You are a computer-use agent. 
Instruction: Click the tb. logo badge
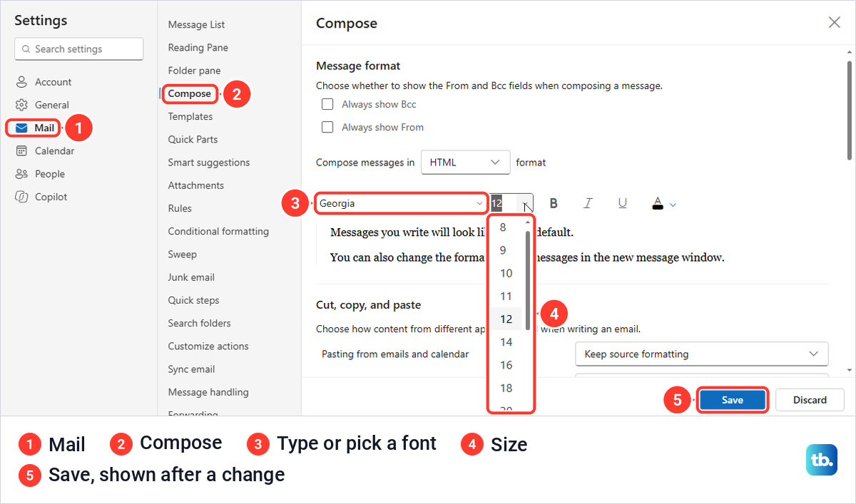click(822, 461)
